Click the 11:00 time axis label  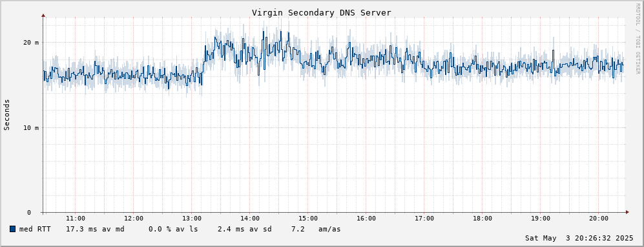pyautogui.click(x=76, y=219)
